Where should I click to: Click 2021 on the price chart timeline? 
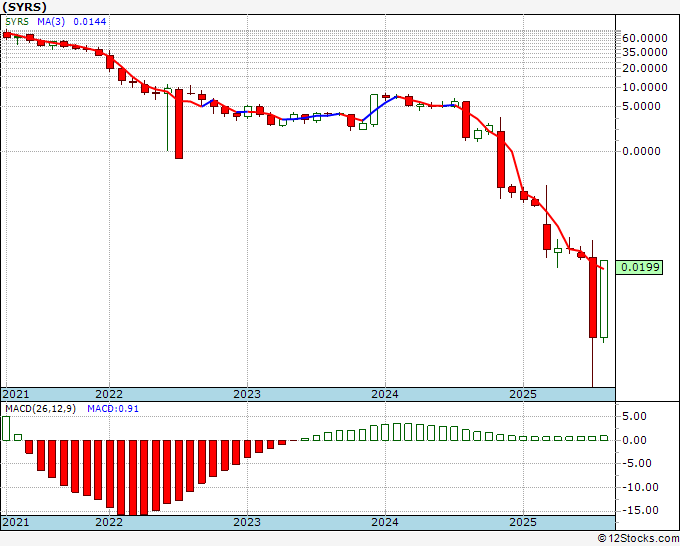(16, 394)
